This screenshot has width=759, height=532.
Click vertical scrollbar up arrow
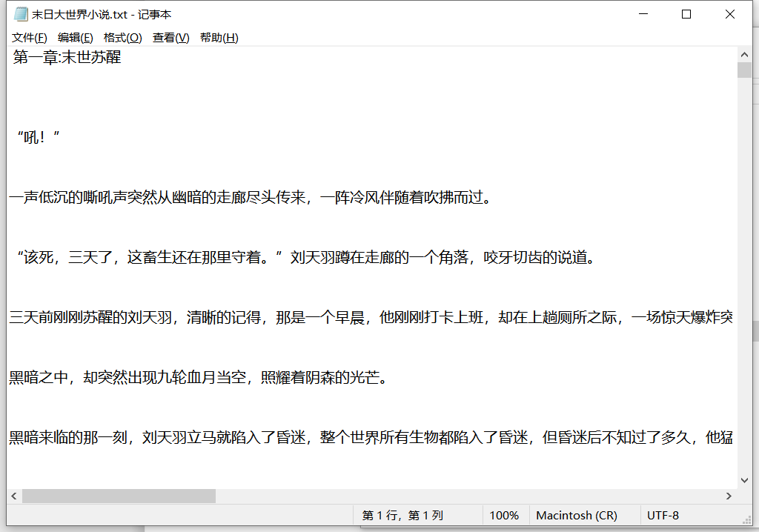744,55
